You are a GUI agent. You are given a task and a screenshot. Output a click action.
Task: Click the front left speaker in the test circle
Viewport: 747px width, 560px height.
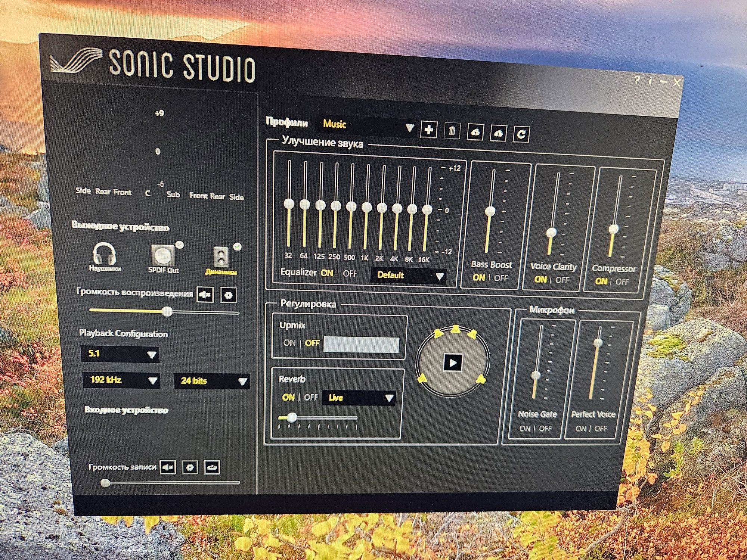[x=437, y=334]
